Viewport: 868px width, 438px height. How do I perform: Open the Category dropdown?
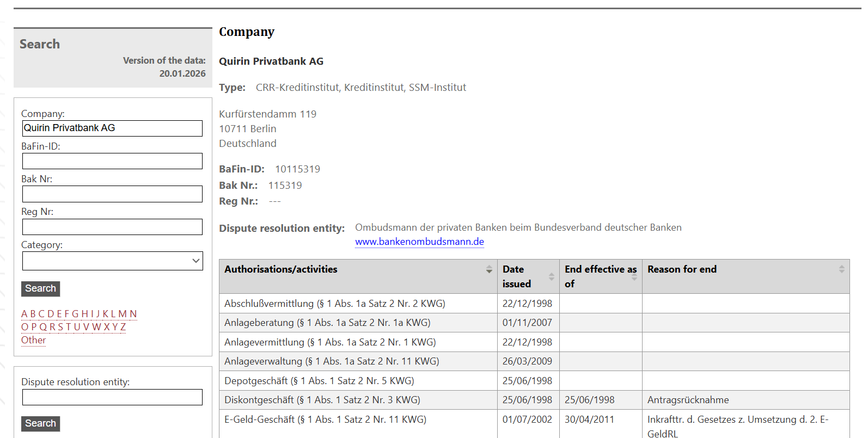[x=112, y=261]
